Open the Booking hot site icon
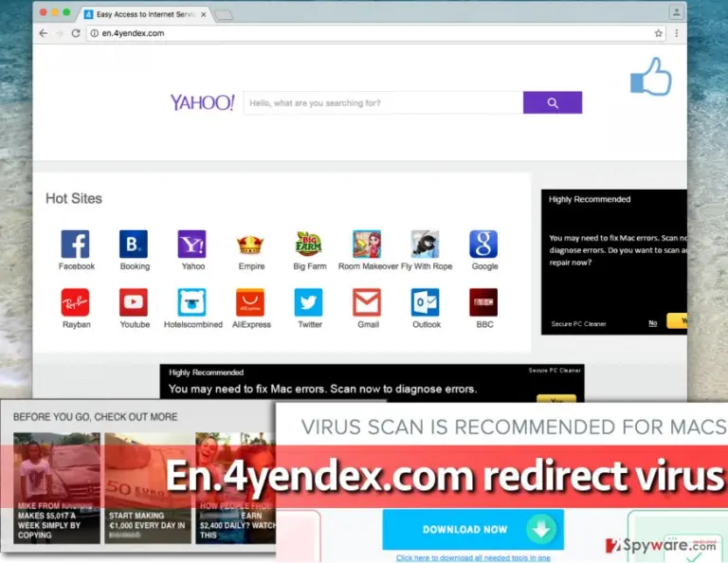The height and width of the screenshot is (563, 728). [134, 244]
